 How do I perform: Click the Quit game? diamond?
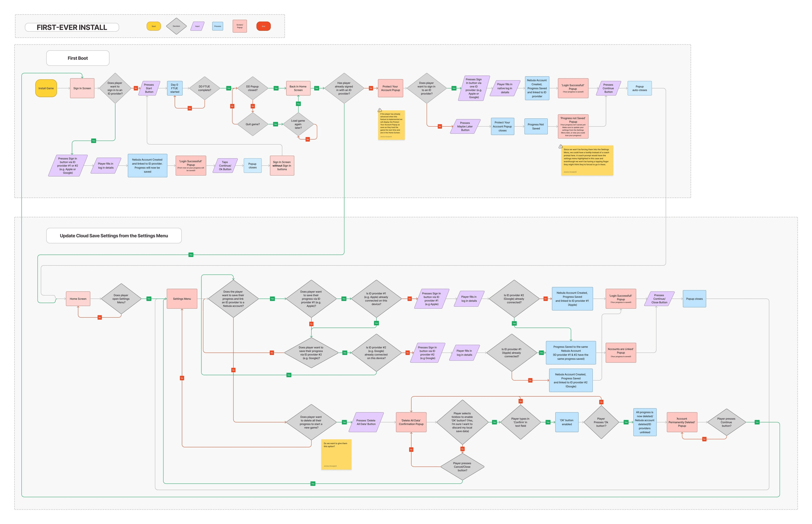point(252,124)
